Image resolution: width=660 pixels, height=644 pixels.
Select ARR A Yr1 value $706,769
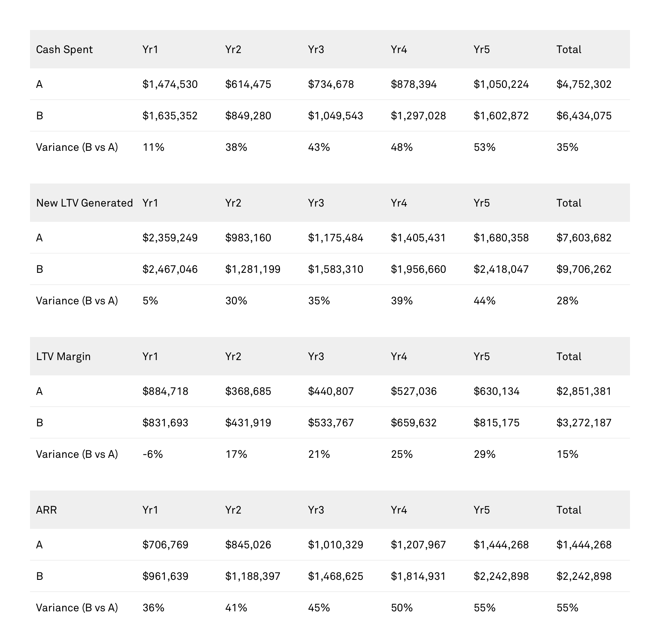click(x=165, y=544)
